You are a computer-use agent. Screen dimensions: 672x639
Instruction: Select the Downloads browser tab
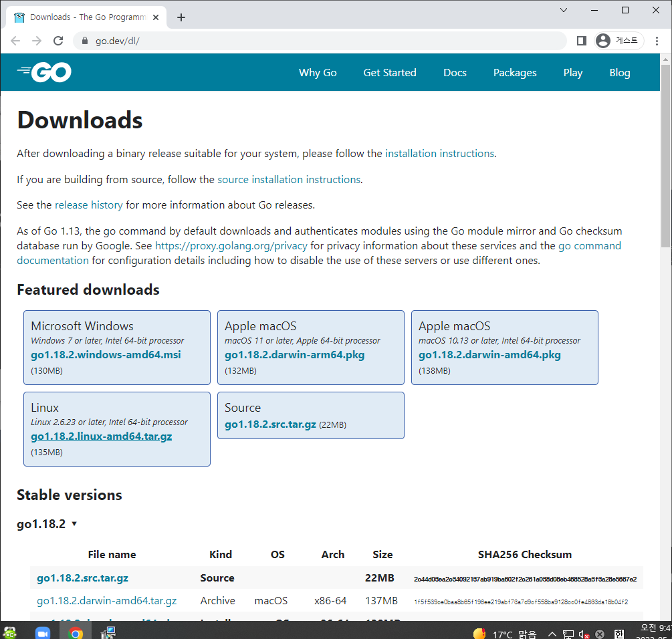pyautogui.click(x=86, y=17)
